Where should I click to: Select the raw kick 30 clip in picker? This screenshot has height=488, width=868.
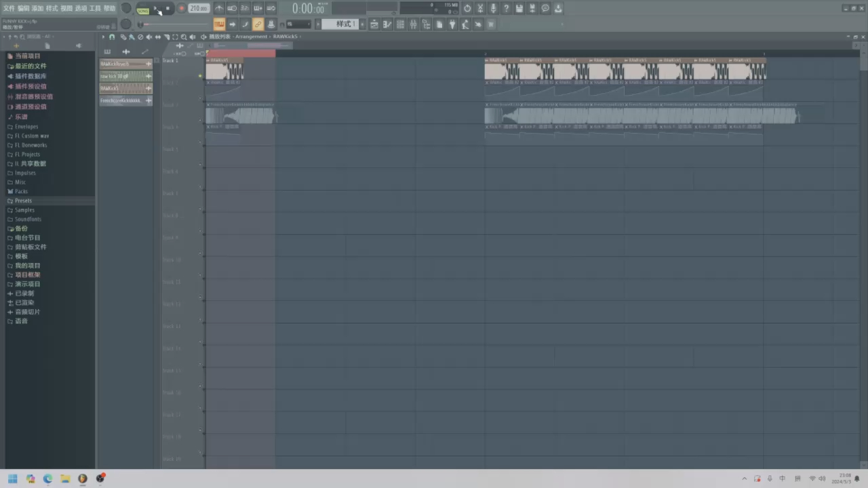[x=126, y=76]
